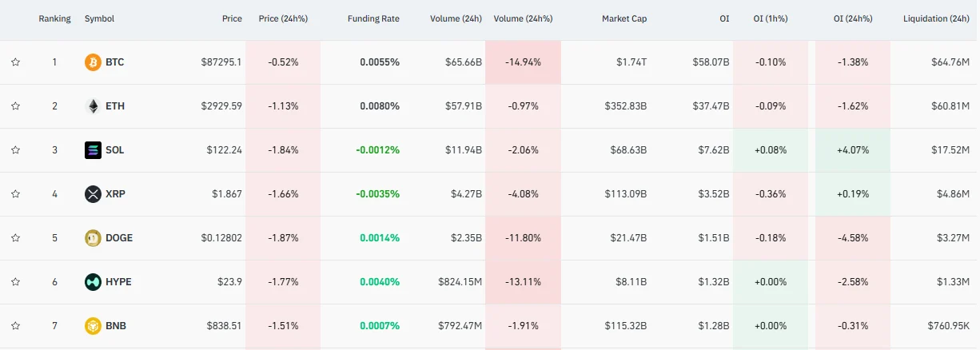Star the SOL row as favorite

coord(15,150)
